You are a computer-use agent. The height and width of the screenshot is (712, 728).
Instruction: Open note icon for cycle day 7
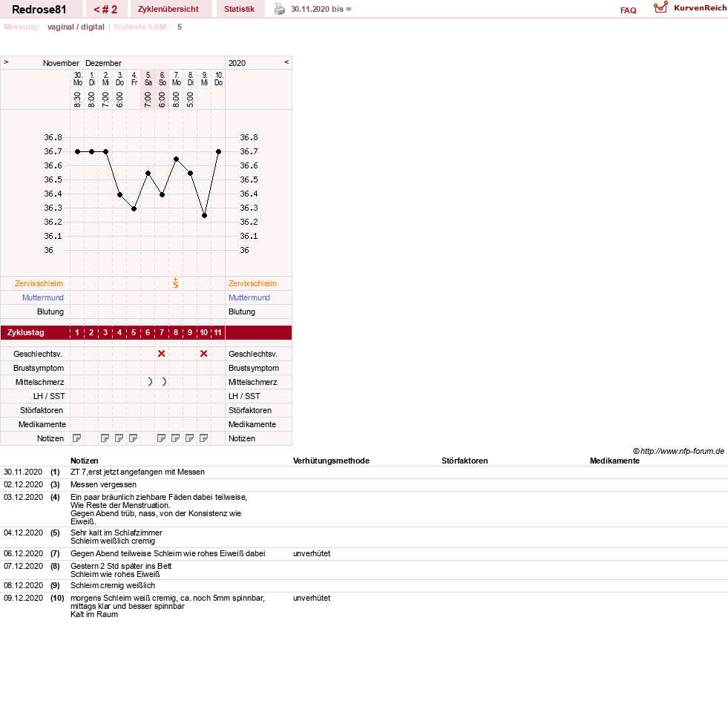(162, 438)
